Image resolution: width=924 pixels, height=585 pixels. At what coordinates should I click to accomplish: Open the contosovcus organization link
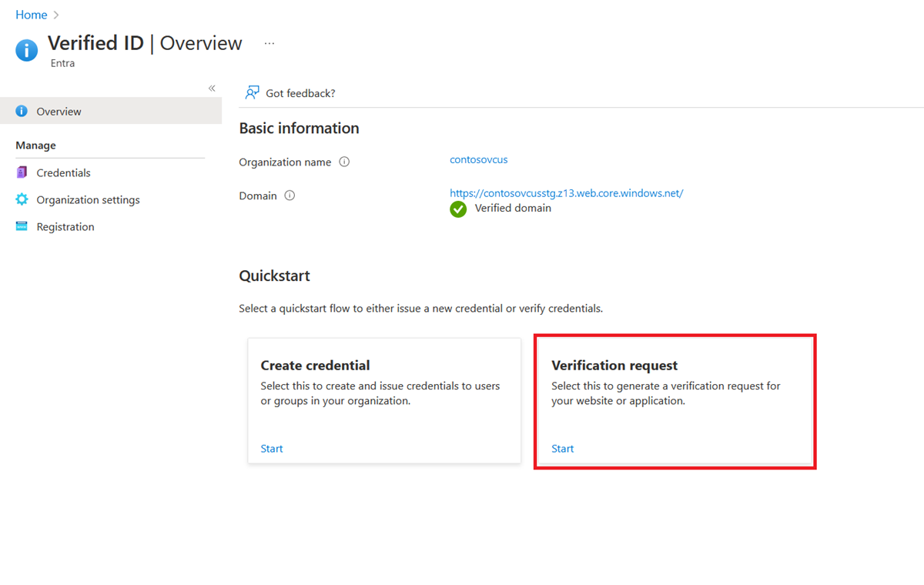[x=478, y=159]
